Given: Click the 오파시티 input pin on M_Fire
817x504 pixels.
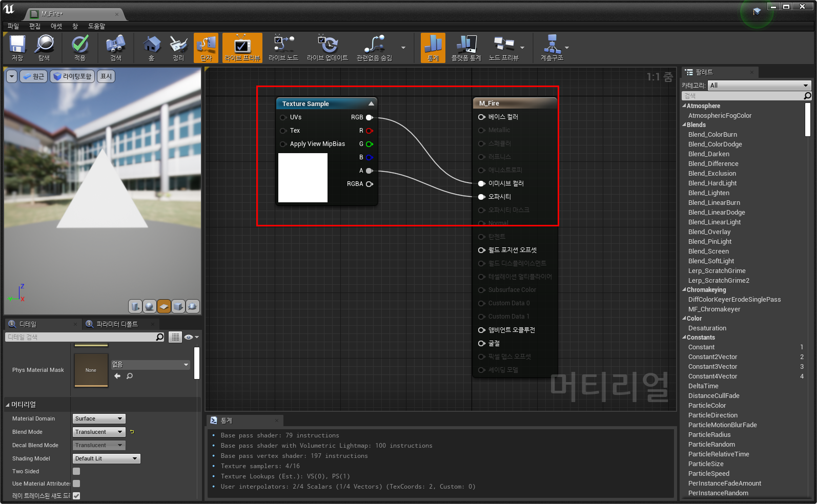Looking at the screenshot, I should pos(481,197).
